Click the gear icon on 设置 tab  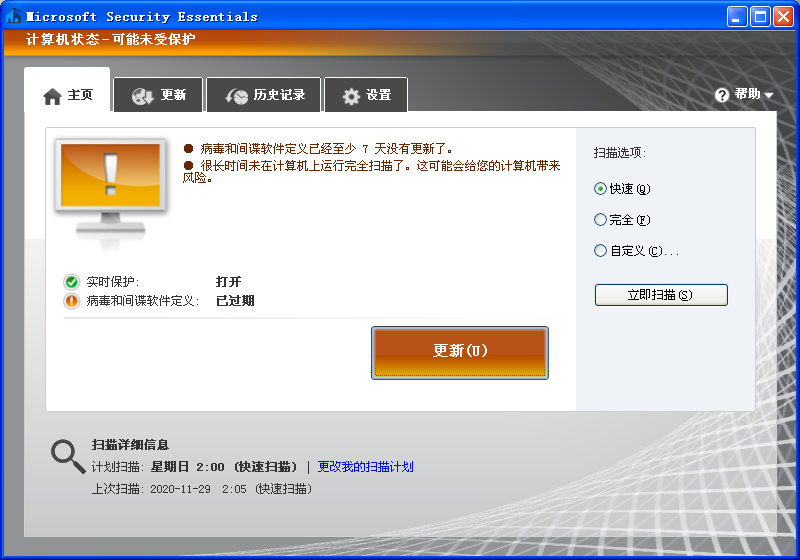(x=351, y=96)
